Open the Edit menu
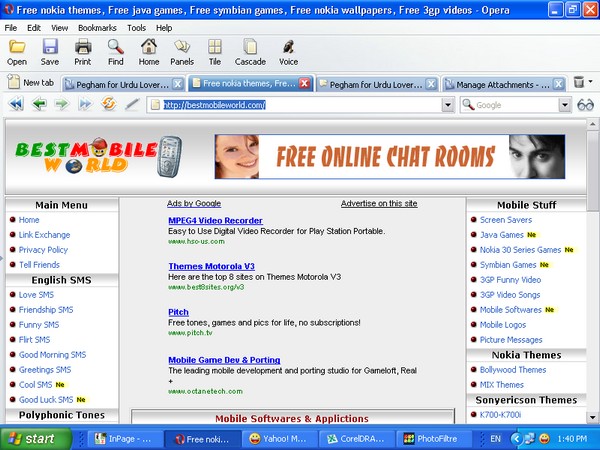This screenshot has width=600, height=450. (x=34, y=28)
